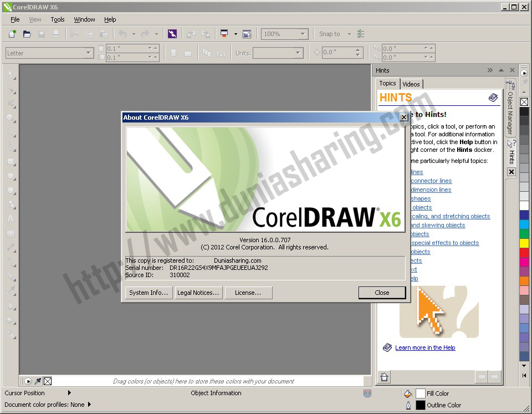Select the Shape tool in the toolbox
The image size is (532, 414).
point(12,90)
